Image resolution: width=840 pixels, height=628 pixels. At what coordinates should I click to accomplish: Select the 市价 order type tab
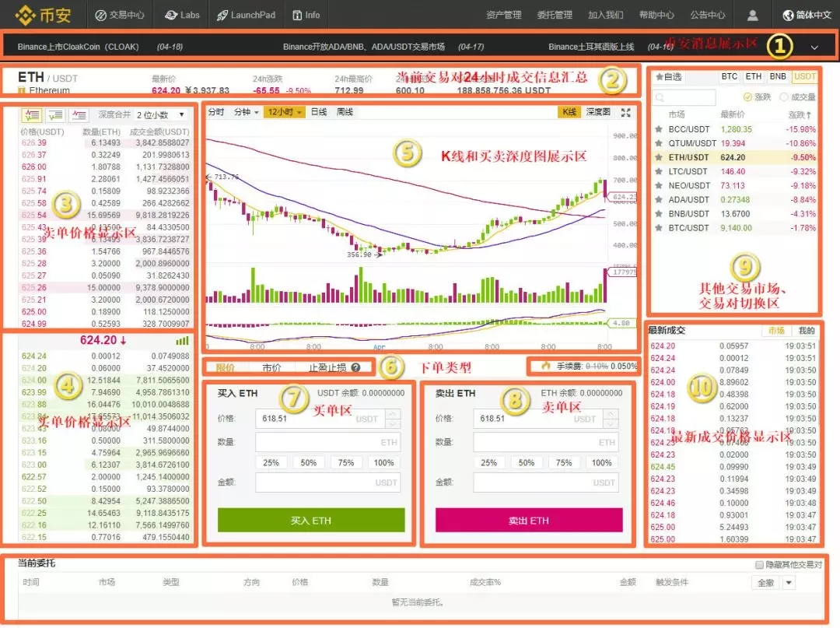272,367
